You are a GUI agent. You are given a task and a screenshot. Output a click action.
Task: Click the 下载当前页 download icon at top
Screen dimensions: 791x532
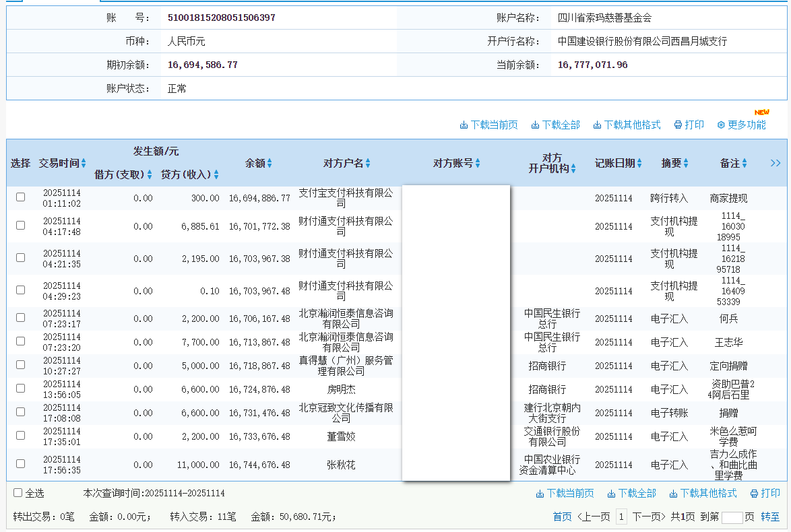(x=465, y=125)
